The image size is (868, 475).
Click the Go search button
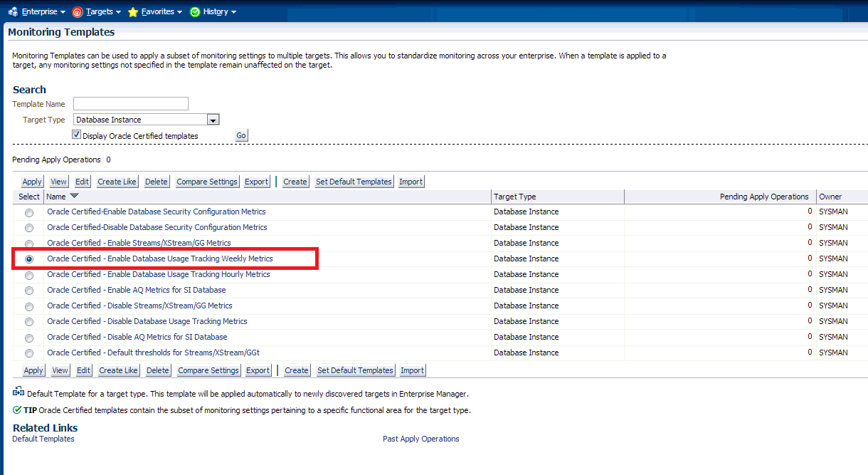[242, 135]
